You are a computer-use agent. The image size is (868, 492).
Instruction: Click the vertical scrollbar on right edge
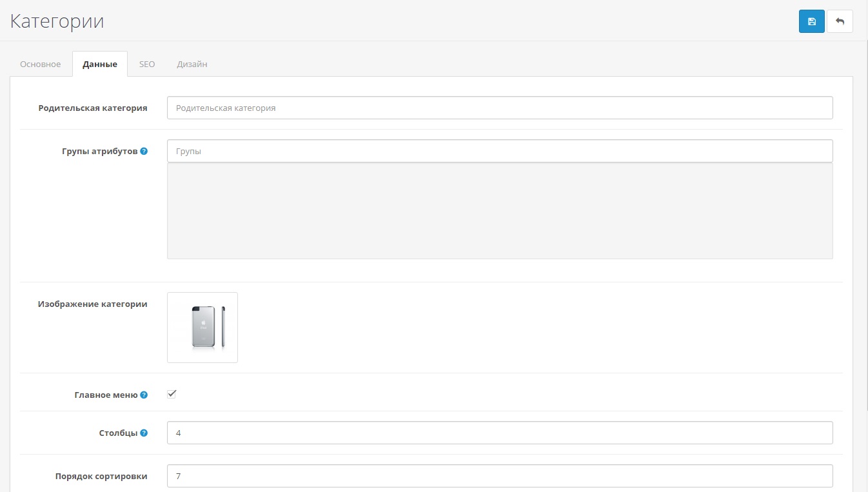pyautogui.click(x=864, y=258)
